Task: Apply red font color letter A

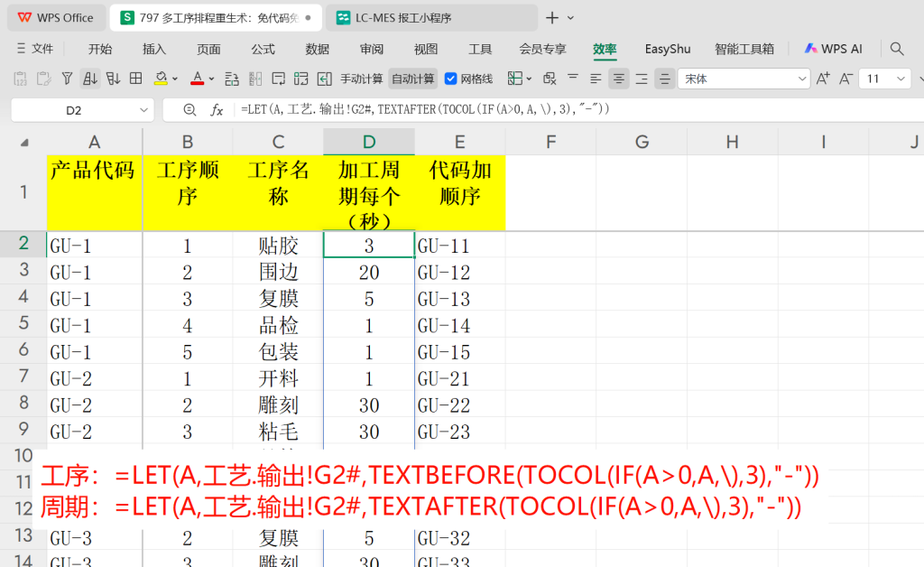Action: 198,79
